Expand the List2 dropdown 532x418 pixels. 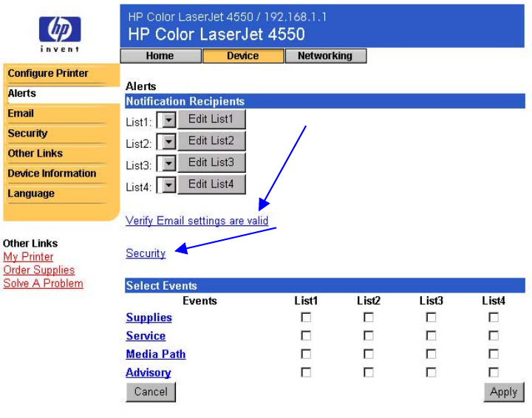point(166,142)
